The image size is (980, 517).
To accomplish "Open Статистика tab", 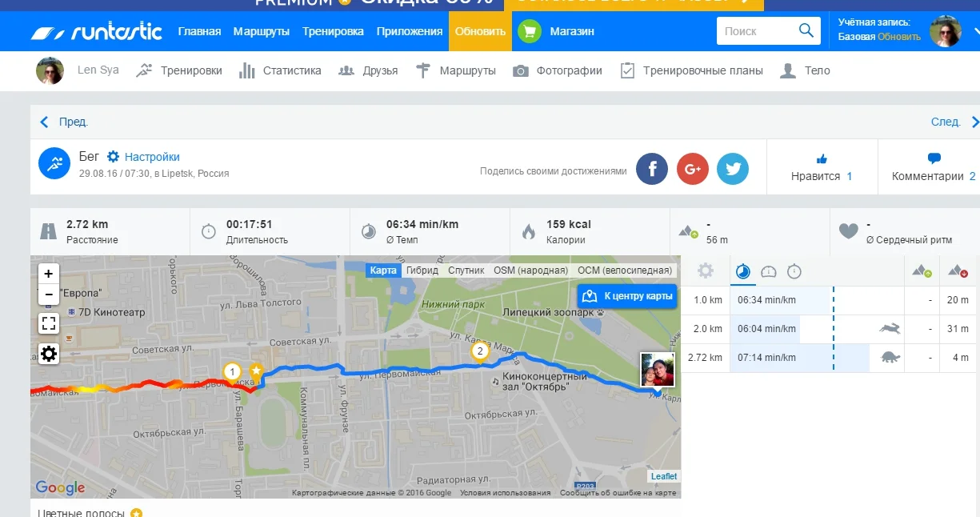I will tap(280, 70).
